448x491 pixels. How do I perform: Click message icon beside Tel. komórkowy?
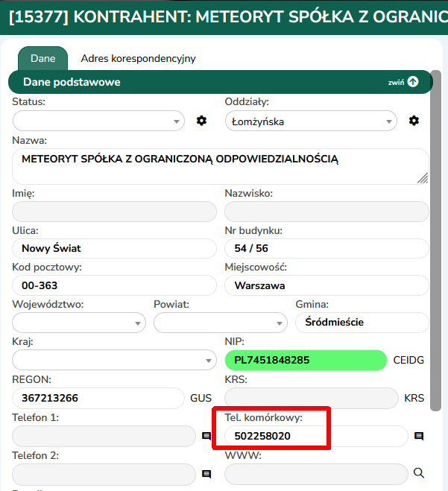coord(419,437)
